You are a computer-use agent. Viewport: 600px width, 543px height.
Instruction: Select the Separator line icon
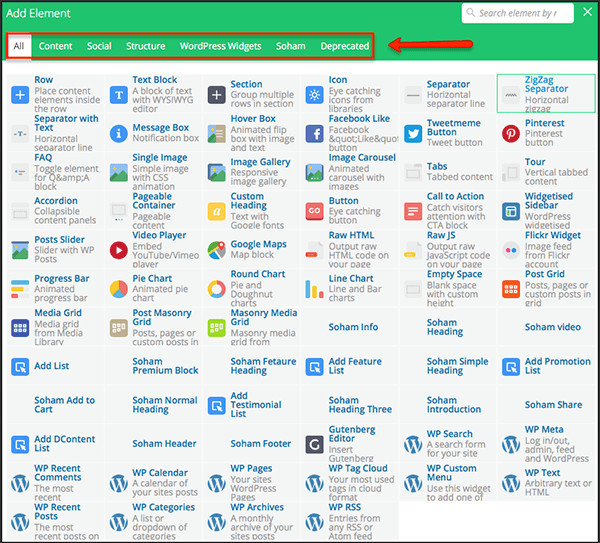point(413,95)
